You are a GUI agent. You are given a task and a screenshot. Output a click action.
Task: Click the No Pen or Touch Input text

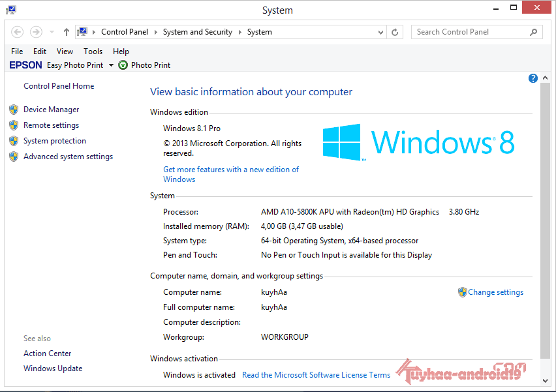click(x=347, y=255)
